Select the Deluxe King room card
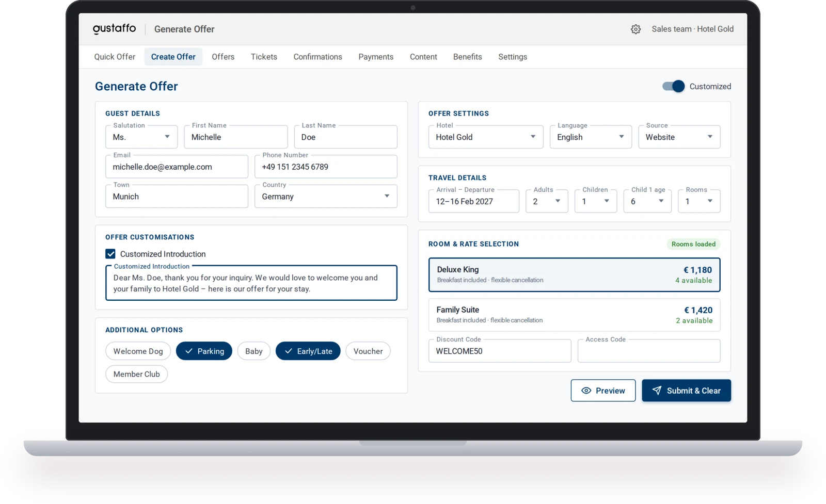The width and height of the screenshot is (826, 504). point(574,275)
